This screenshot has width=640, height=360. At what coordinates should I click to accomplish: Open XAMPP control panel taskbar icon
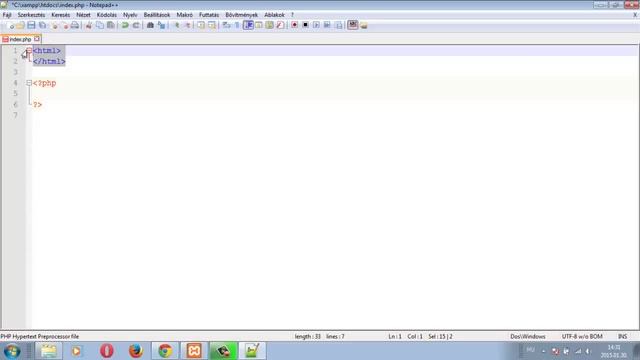coord(194,351)
